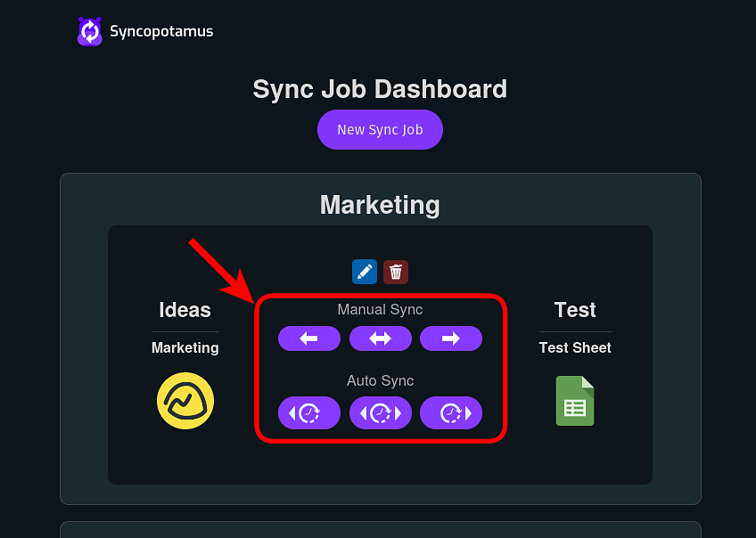Open the Syncopotamus home link text

point(161,31)
